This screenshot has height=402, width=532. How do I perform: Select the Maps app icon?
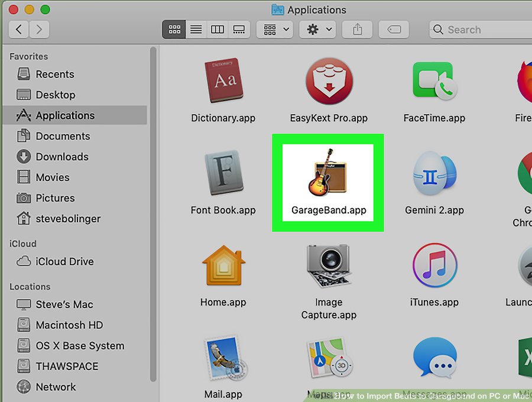329,358
